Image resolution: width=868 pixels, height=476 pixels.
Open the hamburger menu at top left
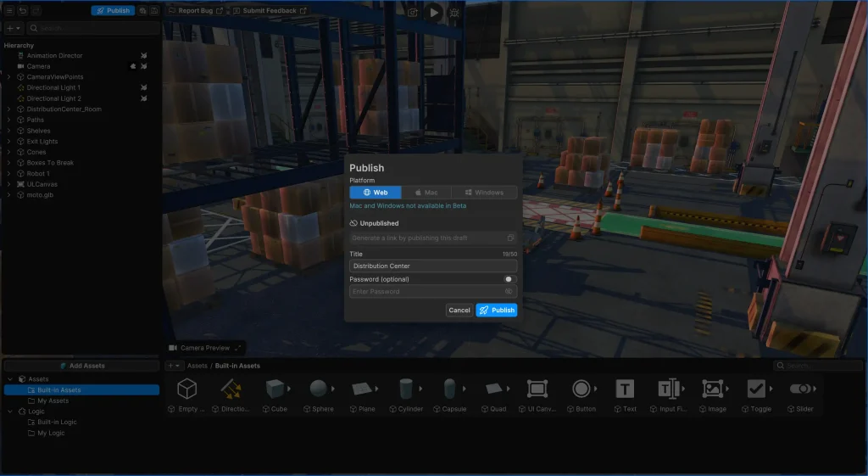click(x=9, y=11)
